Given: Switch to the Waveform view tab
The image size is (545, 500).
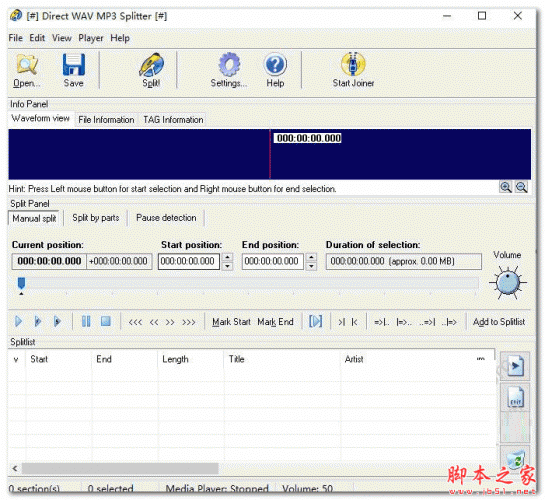Looking at the screenshot, I should (x=41, y=118).
